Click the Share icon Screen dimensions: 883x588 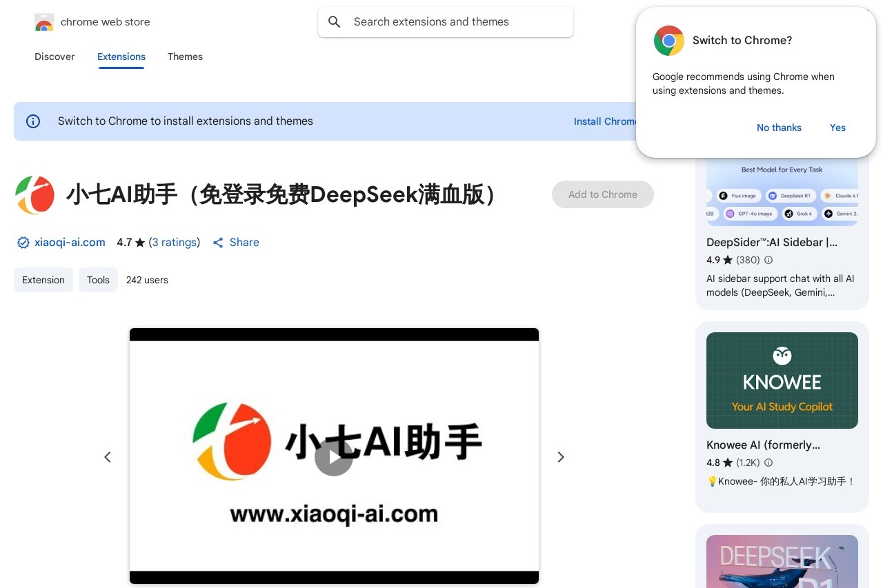[218, 243]
